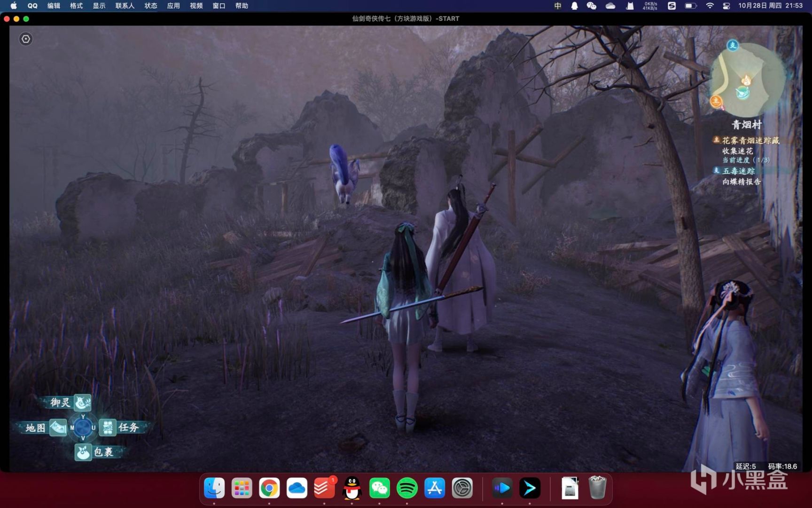Screen dimensions: 812x508
Task: Open the 格式 menu
Action: (x=77, y=6)
